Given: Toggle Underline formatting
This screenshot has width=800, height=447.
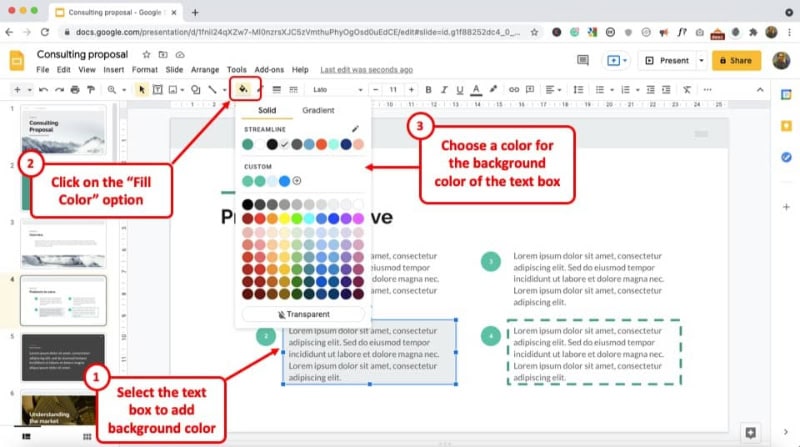Looking at the screenshot, I should (x=460, y=90).
